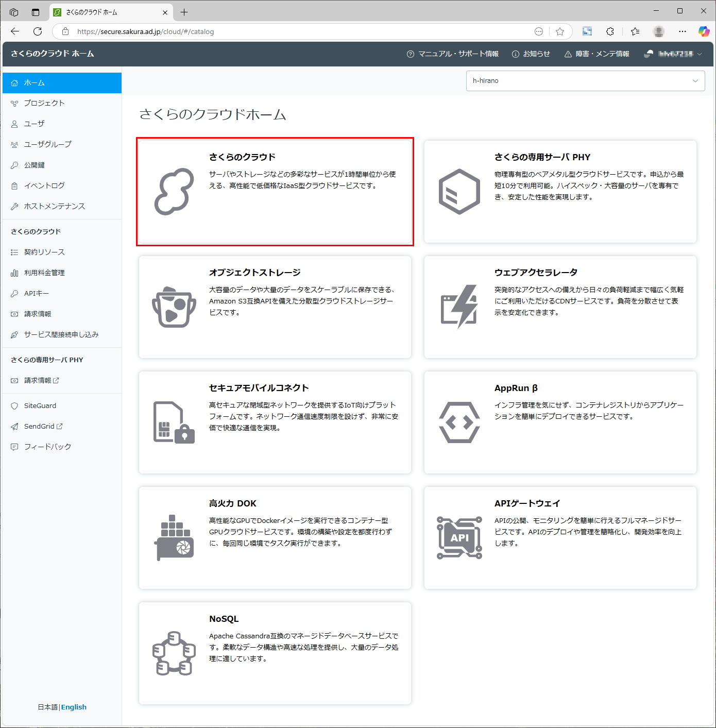Viewport: 716px width, 728px height.
Task: Select 請求情報 under さくらの専用サーバ PHY
Action: [x=62, y=380]
